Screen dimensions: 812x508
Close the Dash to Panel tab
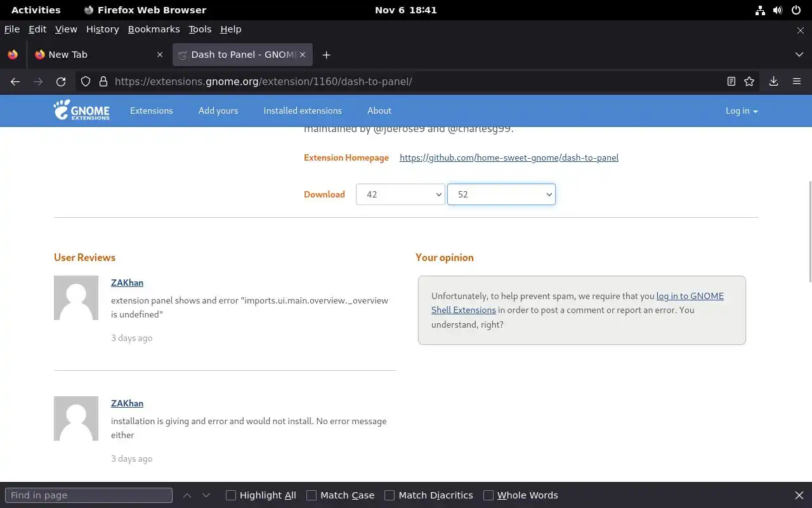coord(303,55)
